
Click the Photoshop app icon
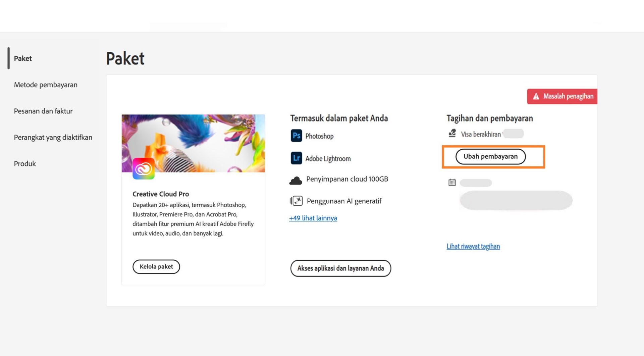click(296, 136)
